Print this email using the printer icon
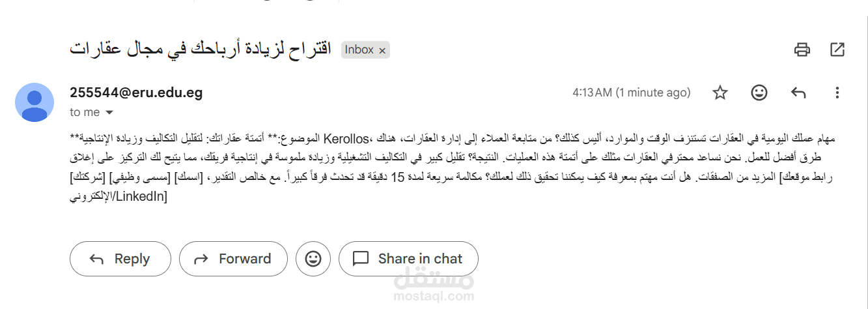This screenshot has height=309, width=868. (802, 50)
